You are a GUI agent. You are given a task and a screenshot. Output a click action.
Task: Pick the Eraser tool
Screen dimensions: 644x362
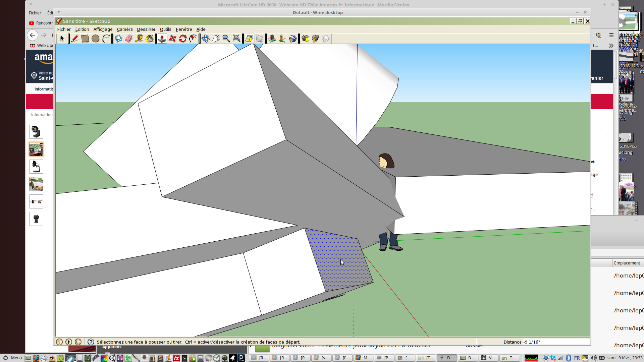tap(129, 39)
